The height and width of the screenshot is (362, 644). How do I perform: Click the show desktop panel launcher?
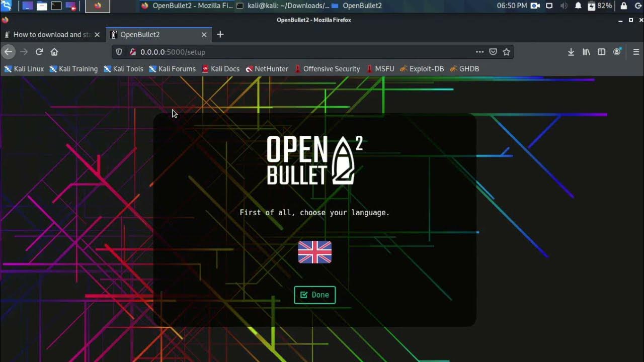pos(28,6)
